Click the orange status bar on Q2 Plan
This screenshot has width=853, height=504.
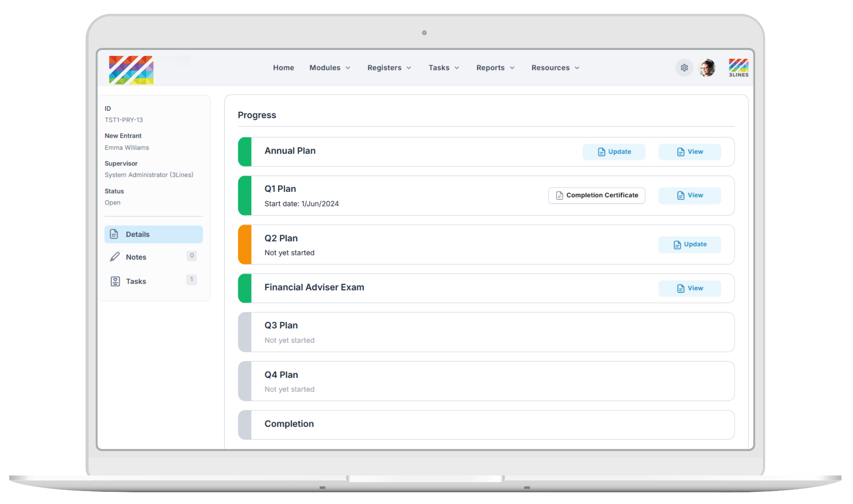coord(245,244)
